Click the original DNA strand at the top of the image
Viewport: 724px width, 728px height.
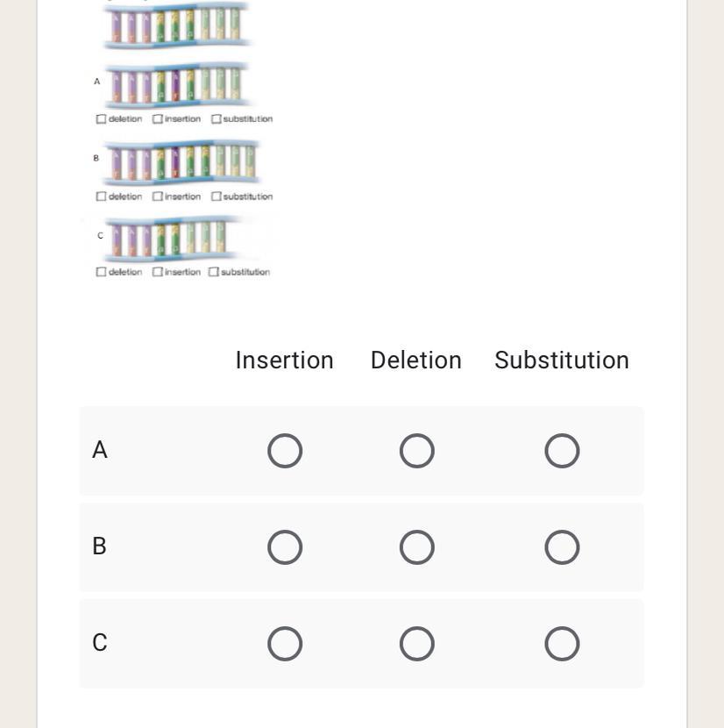[x=177, y=25]
